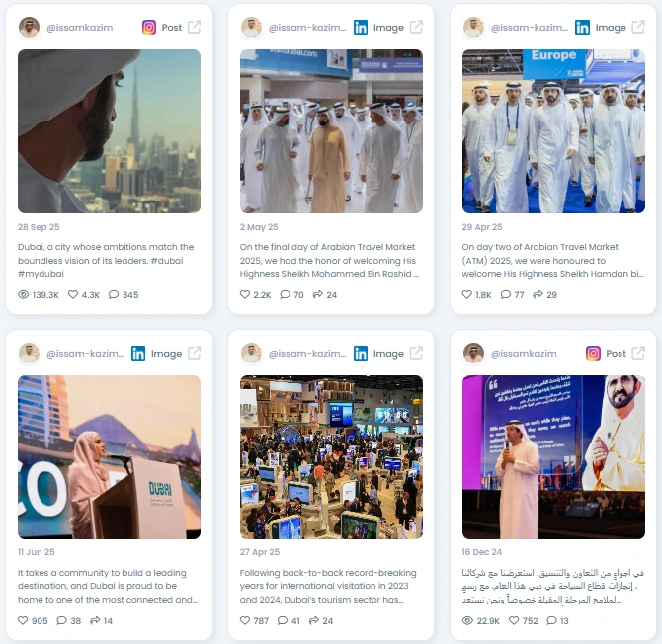Open Dubai skyline profile image thumbnail
The image size is (662, 644).
109,131
